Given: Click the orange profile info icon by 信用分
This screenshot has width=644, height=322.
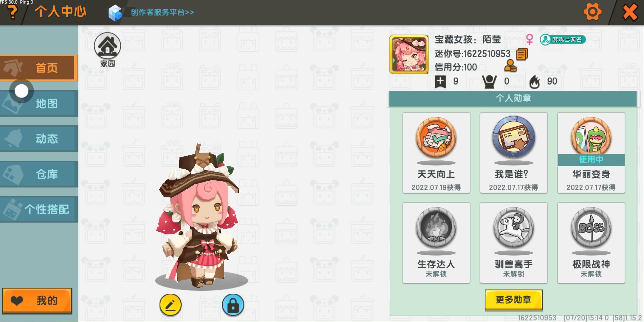Looking at the screenshot, I should tap(510, 66).
